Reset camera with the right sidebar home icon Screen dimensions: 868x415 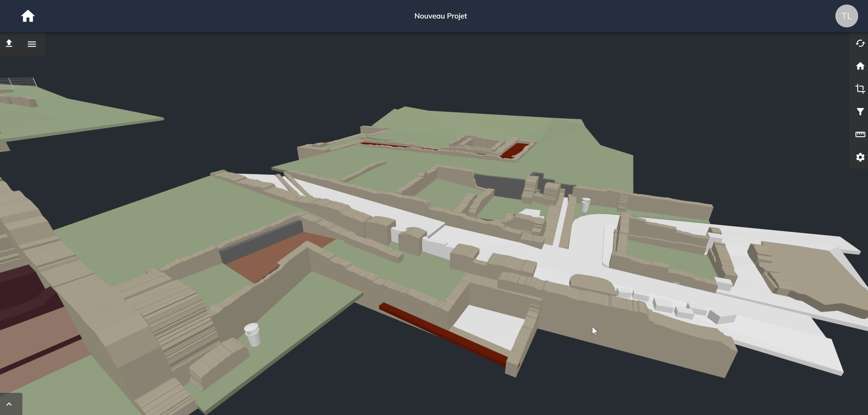(860, 66)
